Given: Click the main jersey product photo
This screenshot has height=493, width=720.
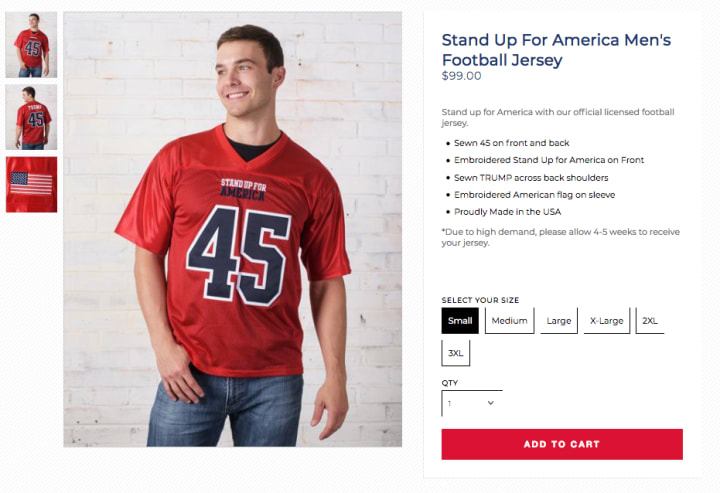Looking at the screenshot, I should coord(232,229).
